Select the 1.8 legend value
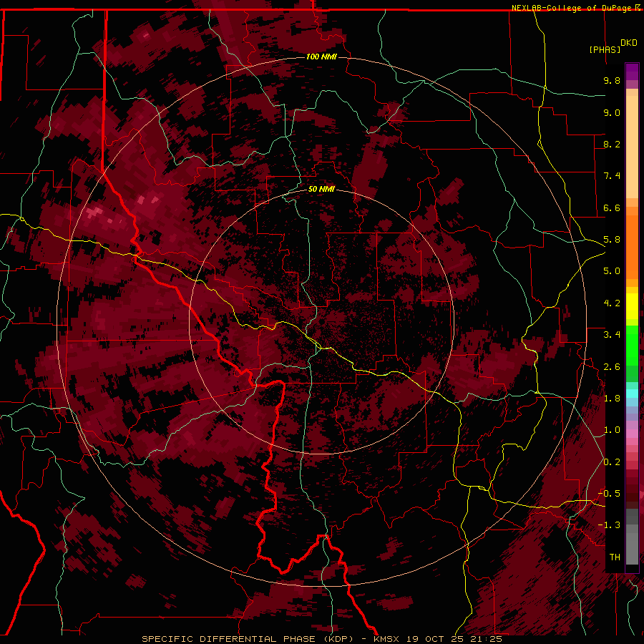This screenshot has height=644, width=644. click(612, 399)
